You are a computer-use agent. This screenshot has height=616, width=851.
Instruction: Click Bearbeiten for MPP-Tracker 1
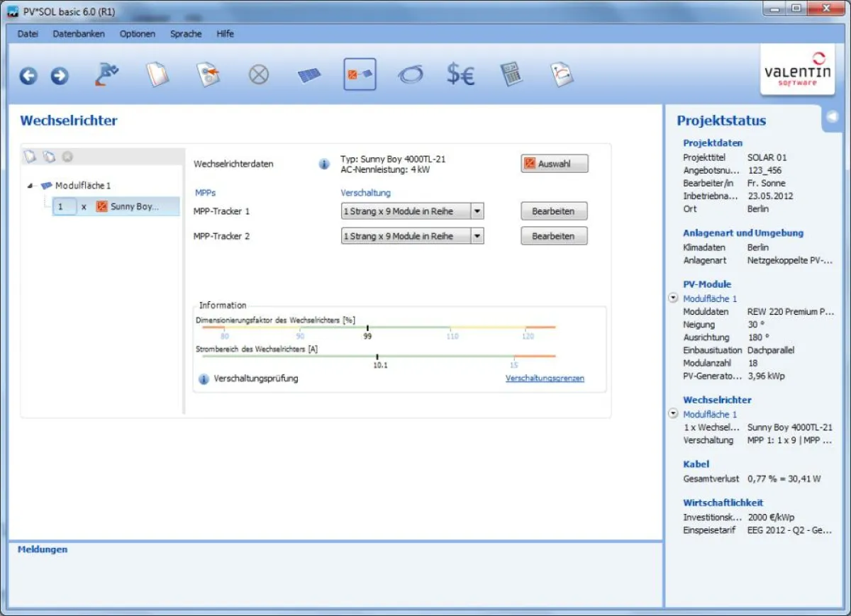[x=555, y=211]
